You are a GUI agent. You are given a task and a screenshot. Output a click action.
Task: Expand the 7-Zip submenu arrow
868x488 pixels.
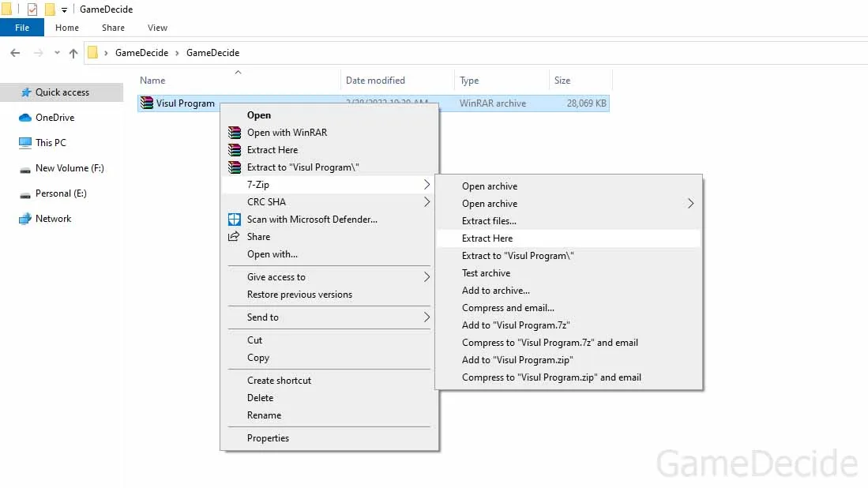point(426,184)
